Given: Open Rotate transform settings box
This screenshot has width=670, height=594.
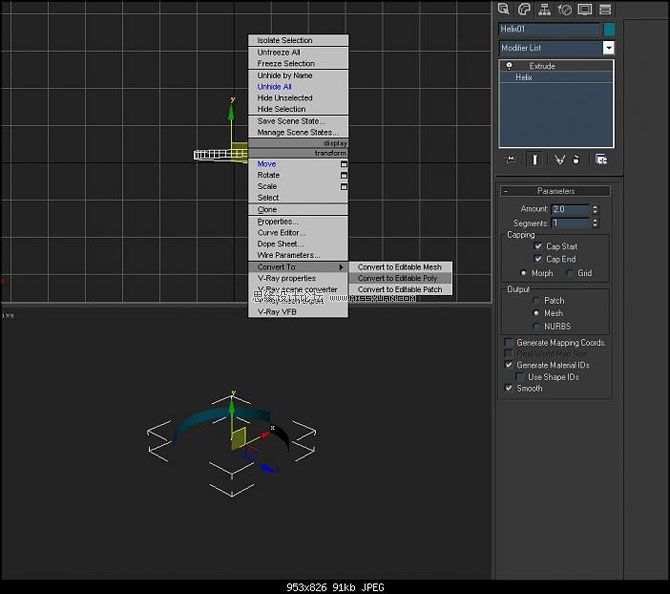Looking at the screenshot, I should (x=344, y=175).
